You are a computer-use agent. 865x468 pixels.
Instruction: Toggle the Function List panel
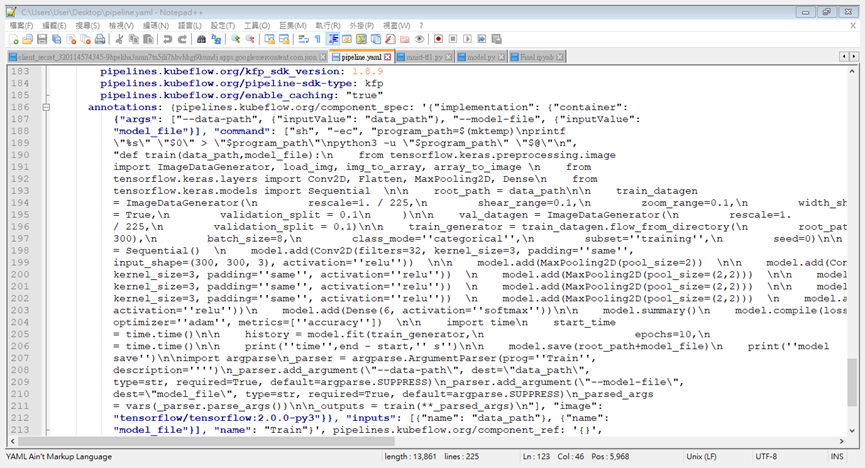(390, 39)
